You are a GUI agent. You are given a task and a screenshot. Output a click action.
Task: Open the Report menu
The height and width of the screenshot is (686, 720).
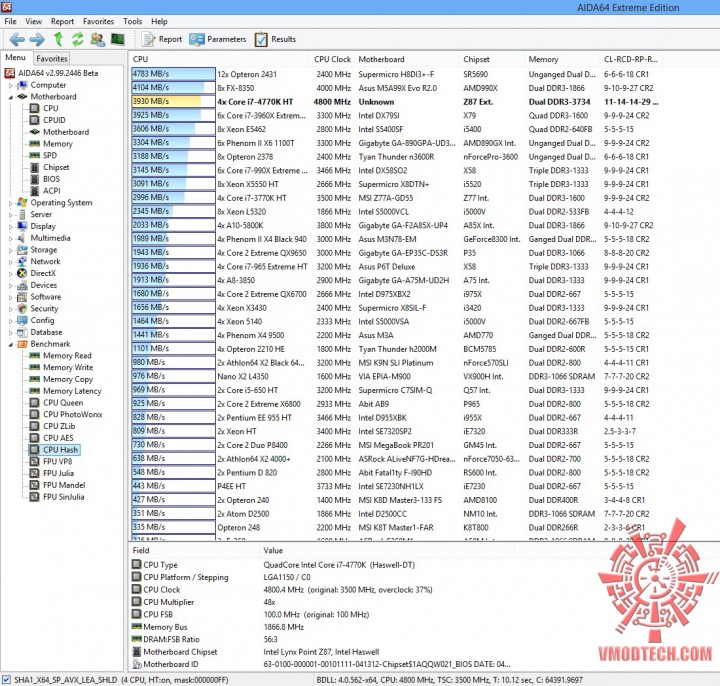click(x=62, y=21)
